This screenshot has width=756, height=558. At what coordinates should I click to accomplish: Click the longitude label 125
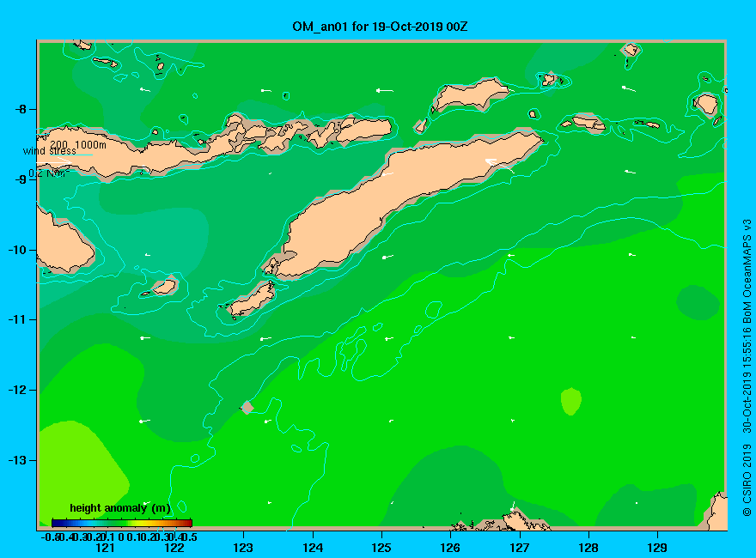(381, 548)
